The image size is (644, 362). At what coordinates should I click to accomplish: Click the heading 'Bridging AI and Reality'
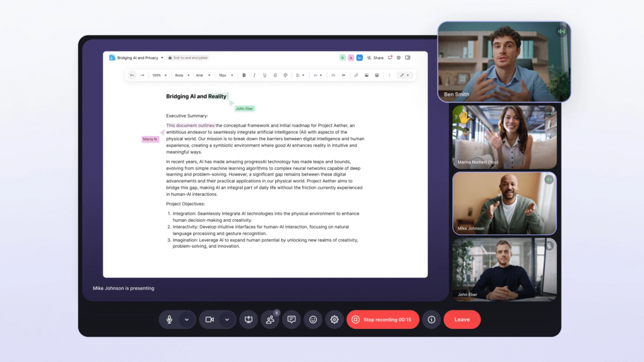point(196,97)
